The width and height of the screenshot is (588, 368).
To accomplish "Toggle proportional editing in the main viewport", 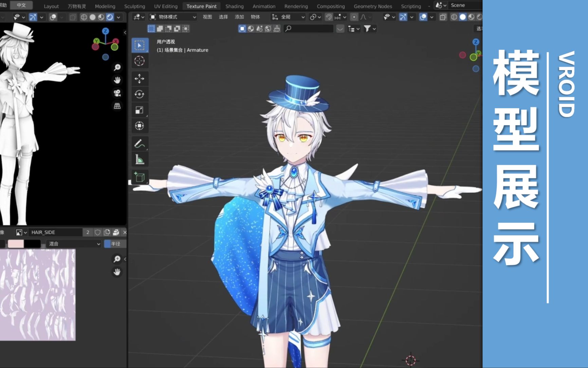I will point(354,17).
